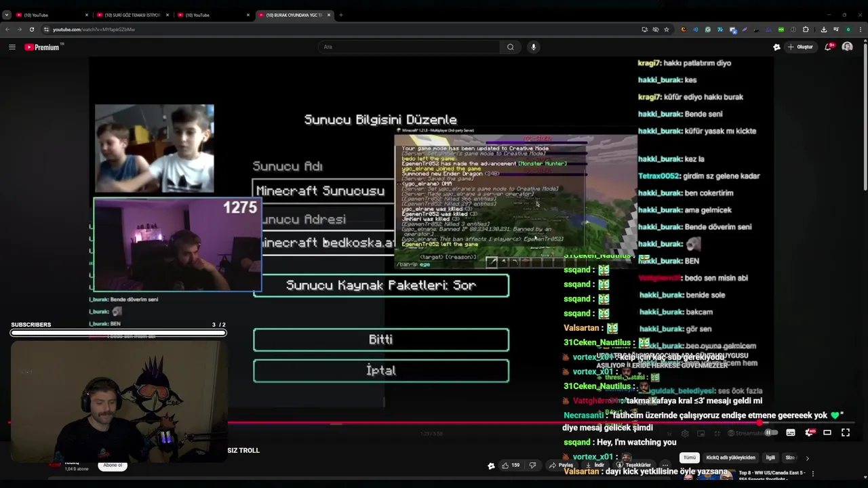Click the Teşekkürler thanks button
This screenshot has height=488, width=868.
coord(633,466)
